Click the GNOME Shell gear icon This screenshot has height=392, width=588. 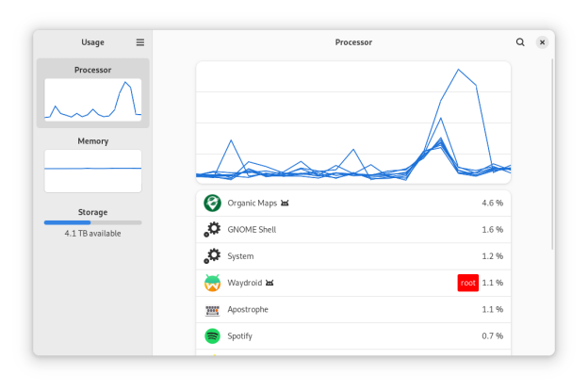pos(212,229)
